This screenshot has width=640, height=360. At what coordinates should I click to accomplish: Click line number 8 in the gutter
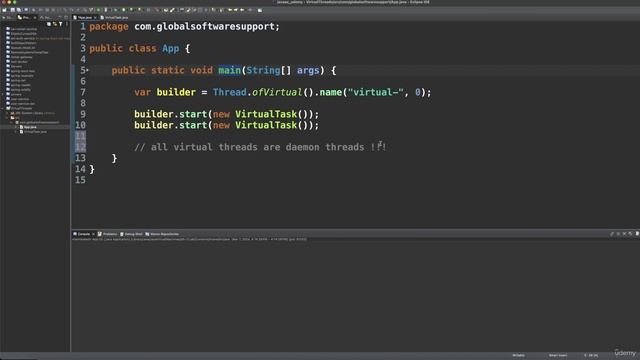click(83, 103)
